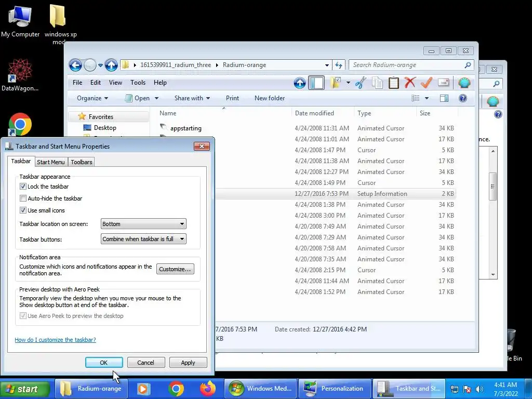This screenshot has width=532, height=399.
Task: Open the view options dropdown arrow
Action: [x=427, y=98]
